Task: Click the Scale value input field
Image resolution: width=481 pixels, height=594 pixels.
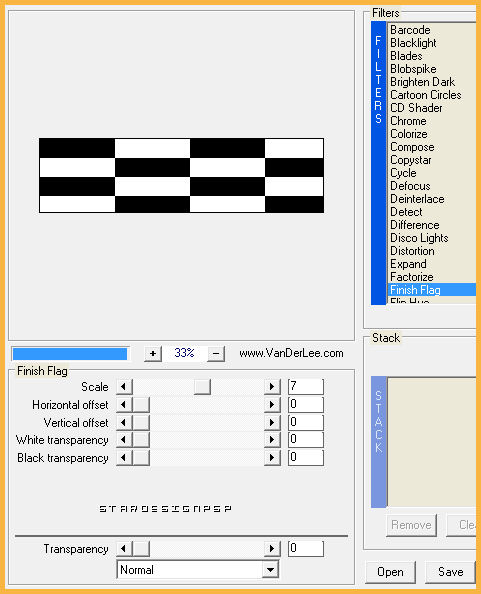Action: (306, 387)
